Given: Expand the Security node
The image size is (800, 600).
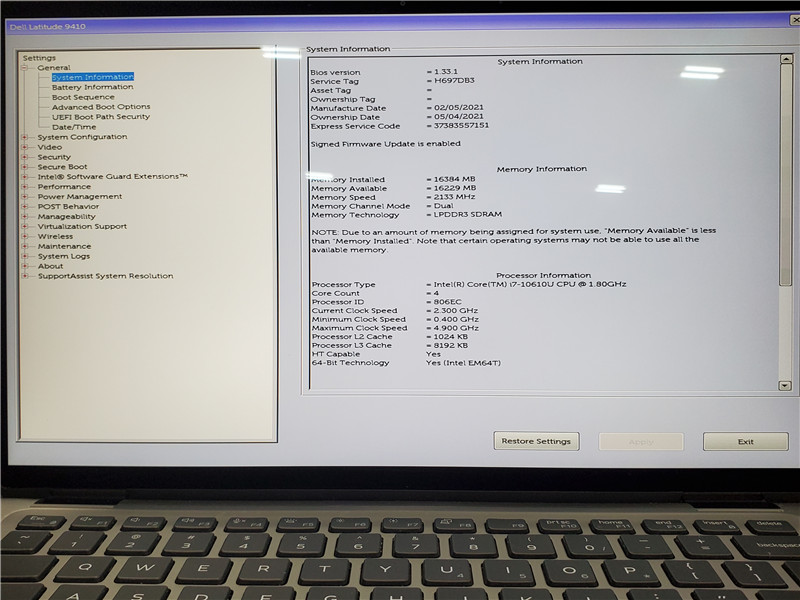Looking at the screenshot, I should (x=24, y=157).
